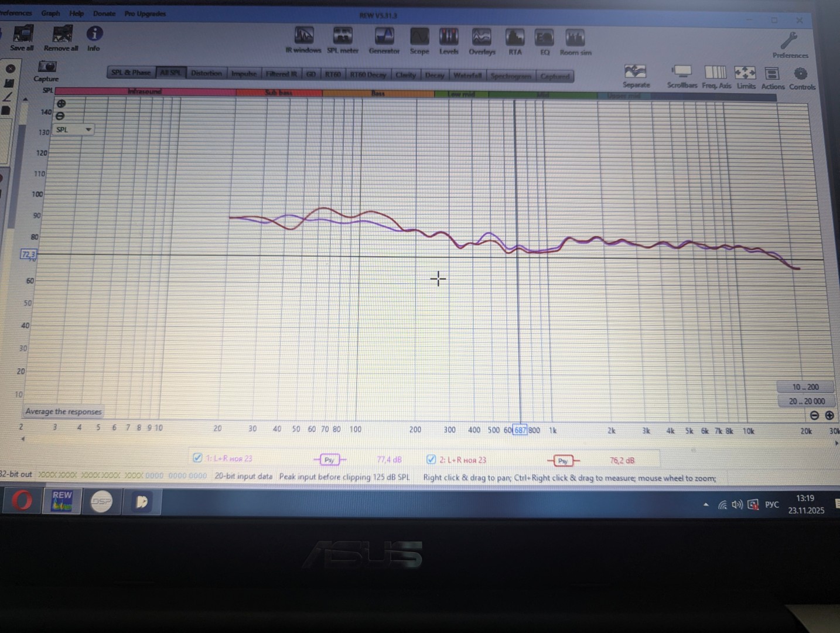The image size is (840, 633).
Task: Switch to the Waterfall tab
Action: (467, 75)
